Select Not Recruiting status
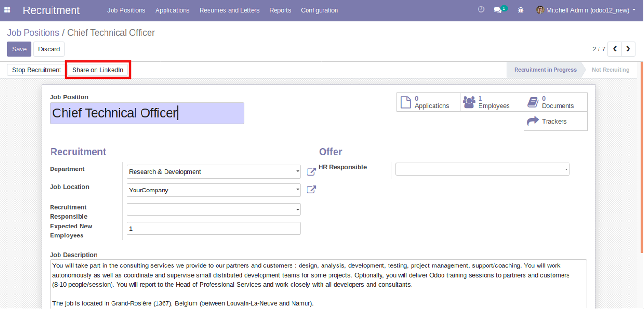 pyautogui.click(x=610, y=70)
